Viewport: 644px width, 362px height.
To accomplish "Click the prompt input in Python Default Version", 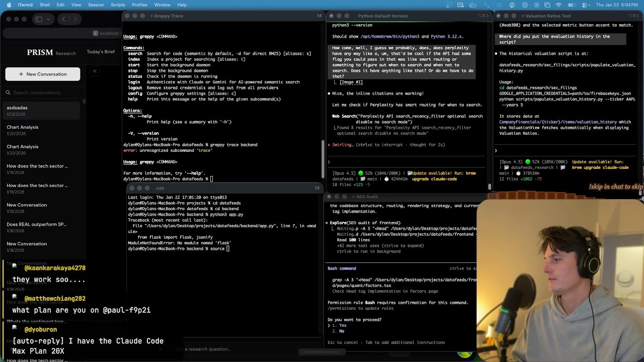I will pos(408,162).
